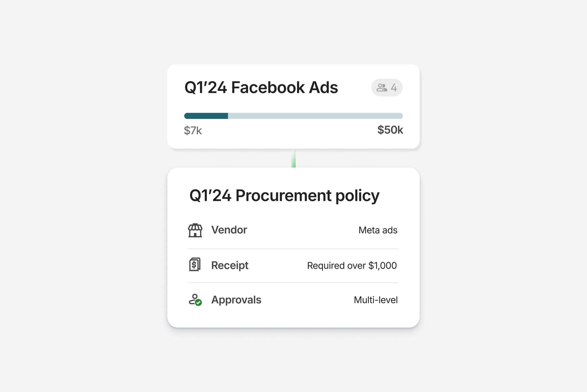
Task: Click the green checkmark badge on Approvals
Action: 198,302
